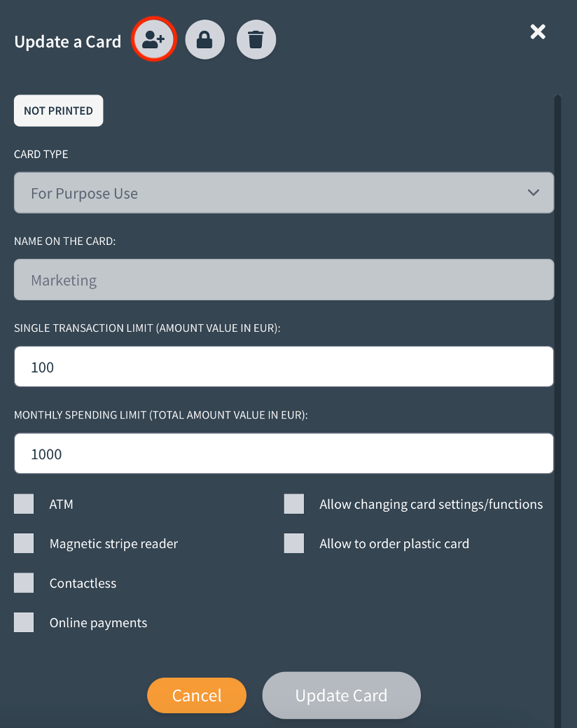Click the Cancel button
This screenshot has width=577, height=728.
tap(197, 695)
